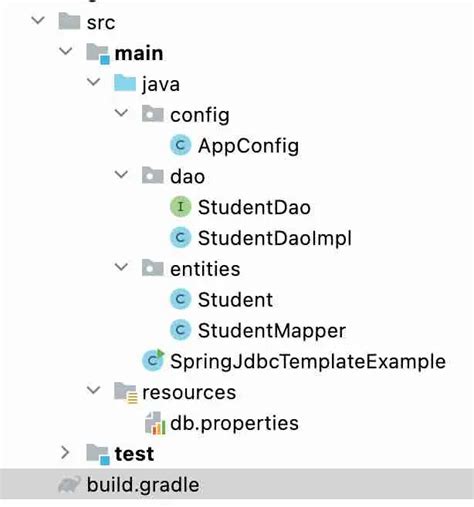Click the resources folder icon
Screen dimensions: 474x507
click(125, 392)
